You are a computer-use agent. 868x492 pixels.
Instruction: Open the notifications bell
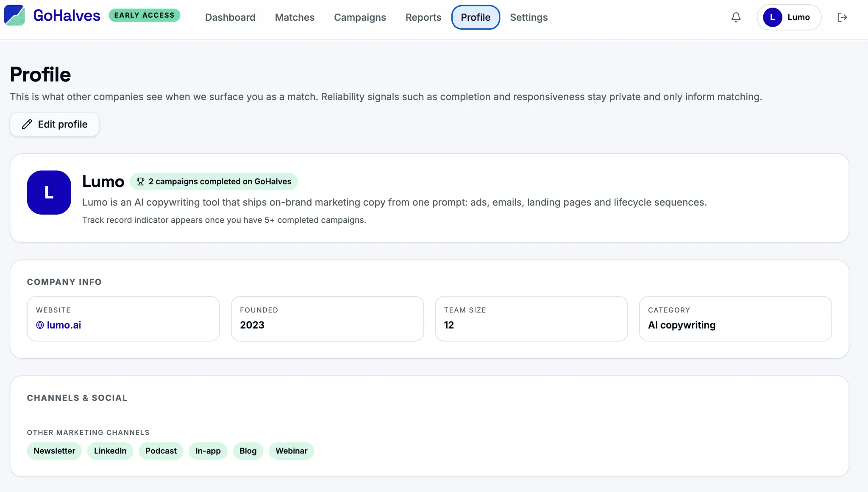coord(736,17)
